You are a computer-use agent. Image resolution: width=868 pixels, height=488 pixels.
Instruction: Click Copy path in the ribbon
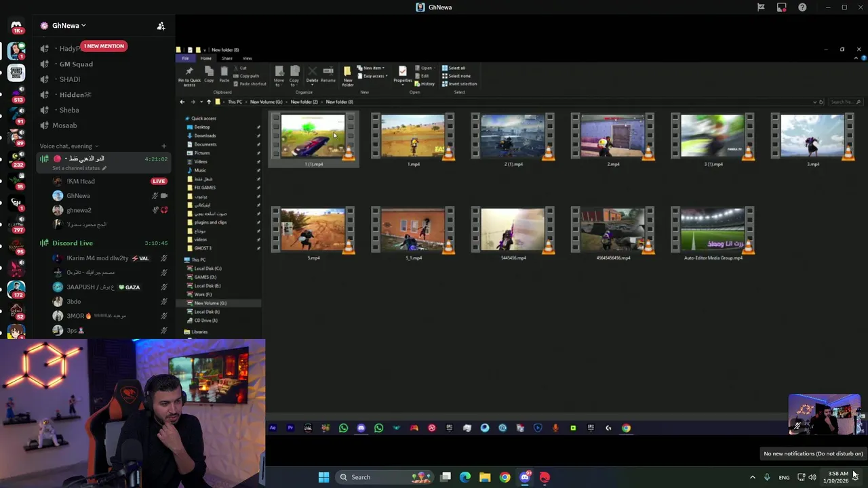248,76
